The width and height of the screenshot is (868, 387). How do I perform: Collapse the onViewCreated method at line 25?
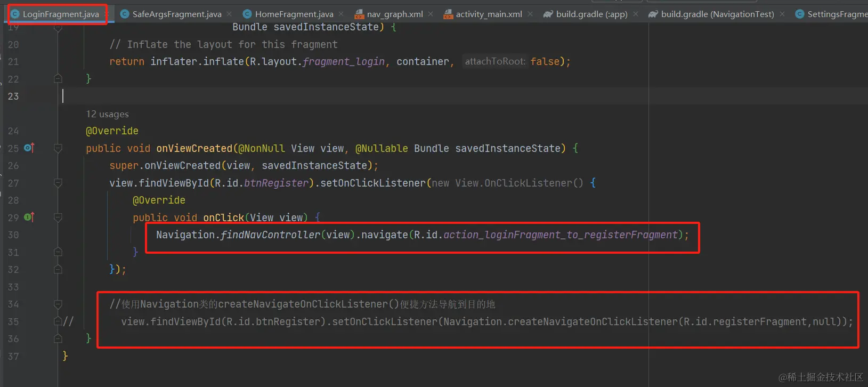[58, 148]
